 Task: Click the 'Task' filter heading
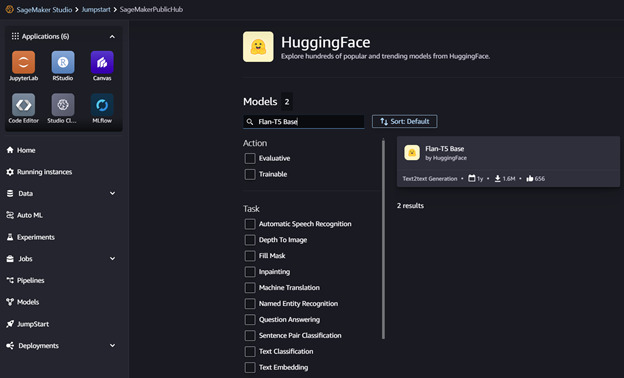click(252, 209)
